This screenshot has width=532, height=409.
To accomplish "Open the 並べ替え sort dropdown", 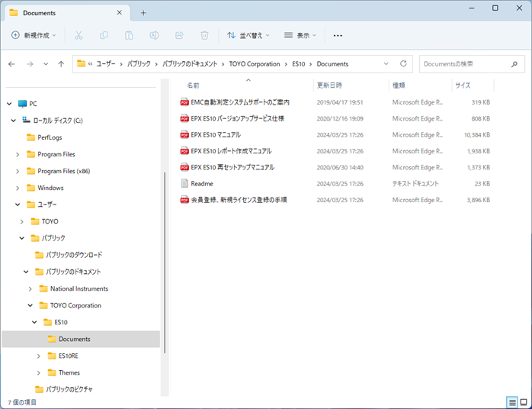I will point(248,35).
